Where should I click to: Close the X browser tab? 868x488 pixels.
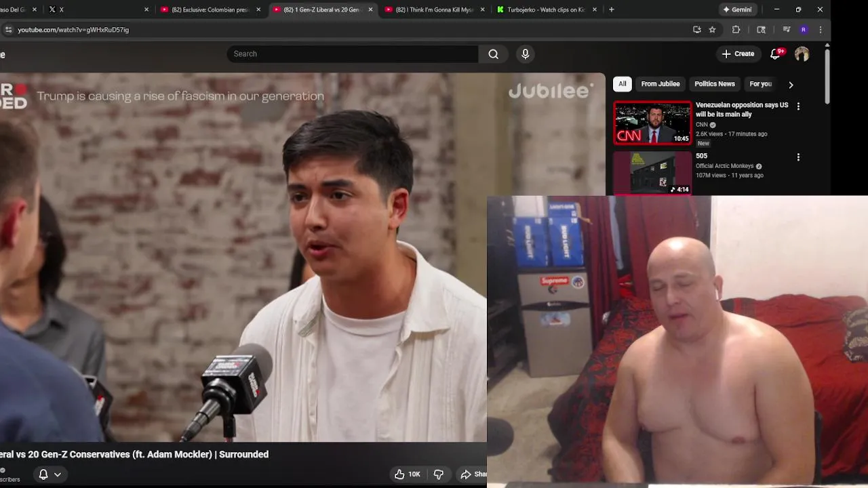[x=146, y=9]
